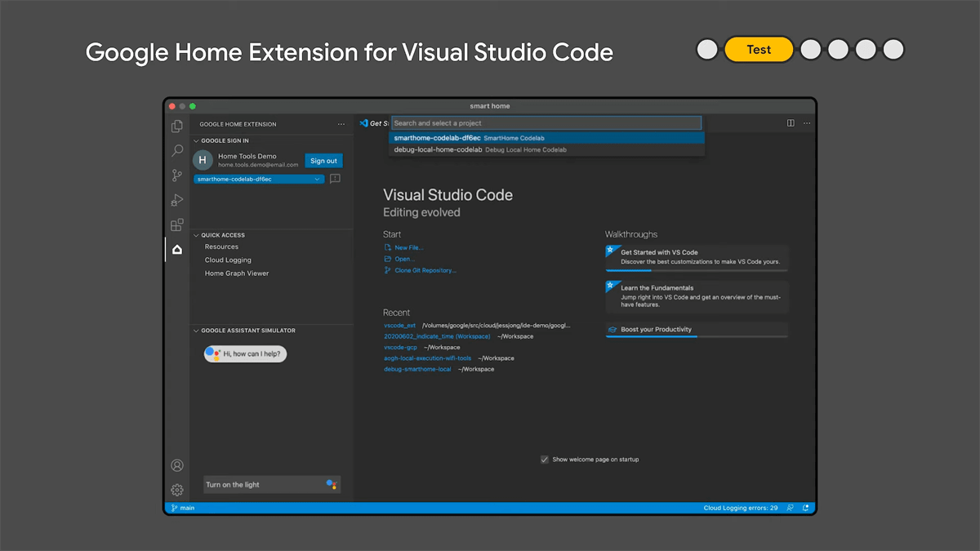980x551 pixels.
Task: Click the main branch indicator in status bar
Action: click(182, 508)
